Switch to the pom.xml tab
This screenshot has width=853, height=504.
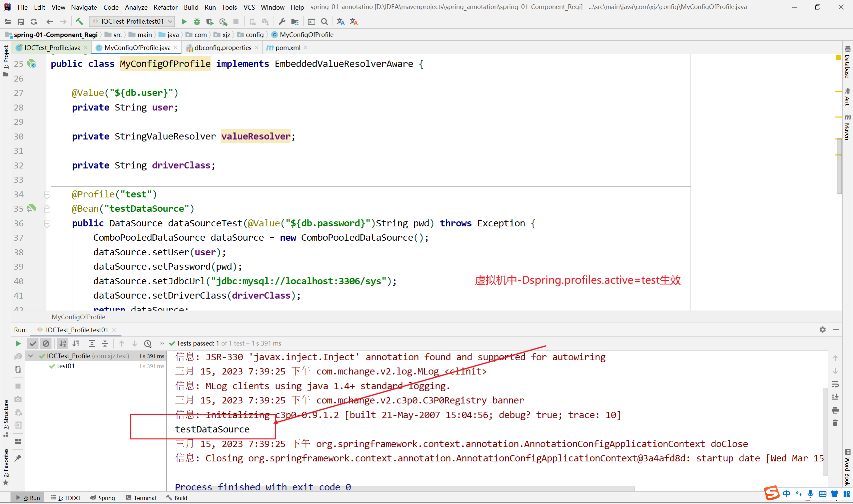click(x=288, y=48)
